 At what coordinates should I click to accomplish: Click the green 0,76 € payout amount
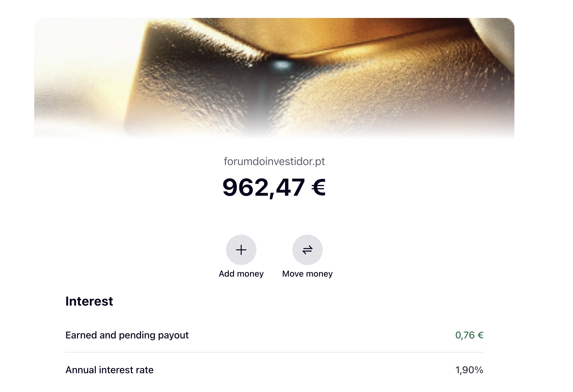click(469, 335)
